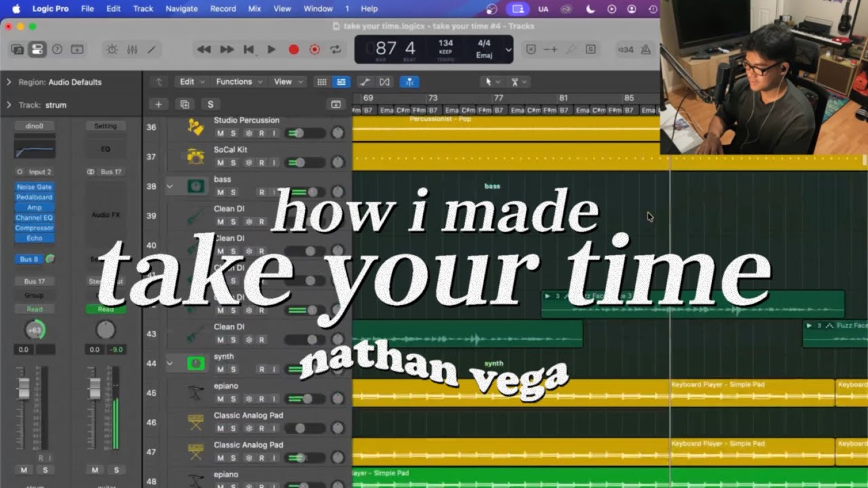
Task: Click the Bus 8 send button
Action: (30, 259)
